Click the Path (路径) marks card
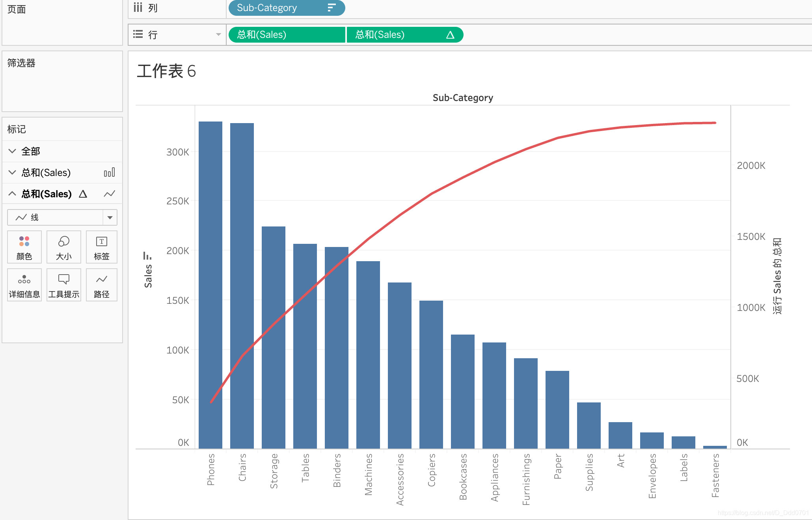This screenshot has height=520, width=812. (101, 285)
